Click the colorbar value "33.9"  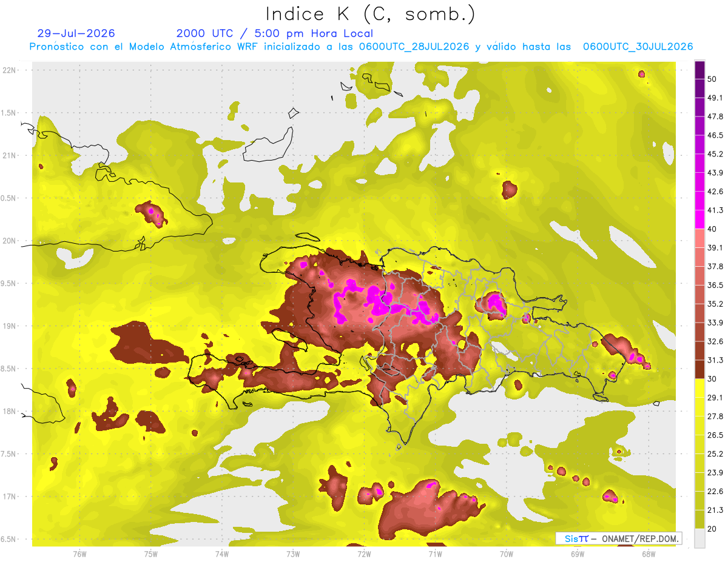click(x=715, y=323)
